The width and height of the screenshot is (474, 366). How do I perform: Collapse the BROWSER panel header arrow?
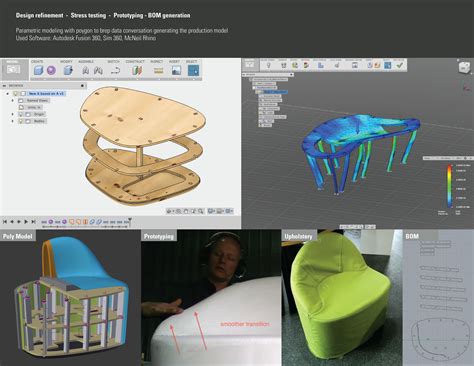(5, 86)
